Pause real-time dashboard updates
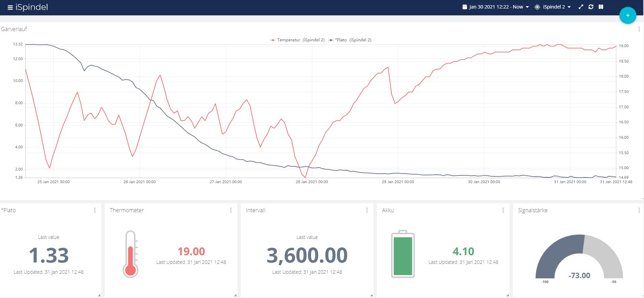644x298 pixels. click(x=601, y=7)
